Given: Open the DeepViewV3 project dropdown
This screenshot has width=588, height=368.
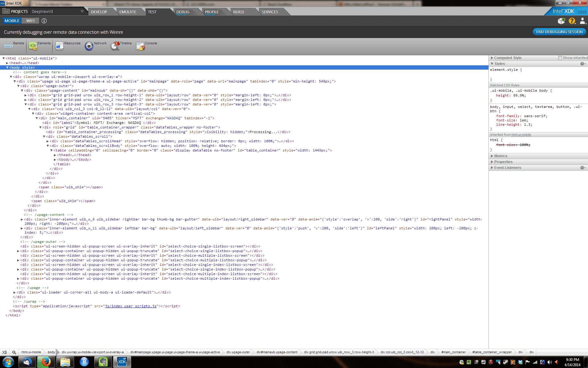Looking at the screenshot, I should point(58,12).
